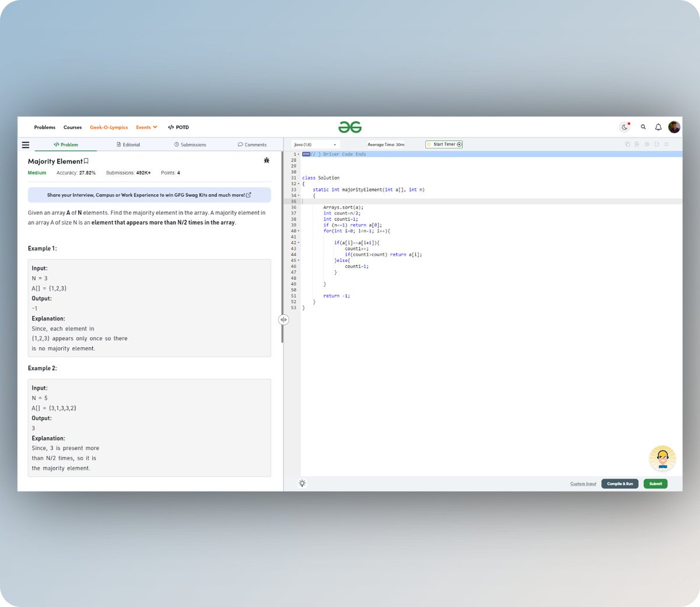Open the search magnifier icon
The height and width of the screenshot is (607, 700).
pyautogui.click(x=643, y=127)
